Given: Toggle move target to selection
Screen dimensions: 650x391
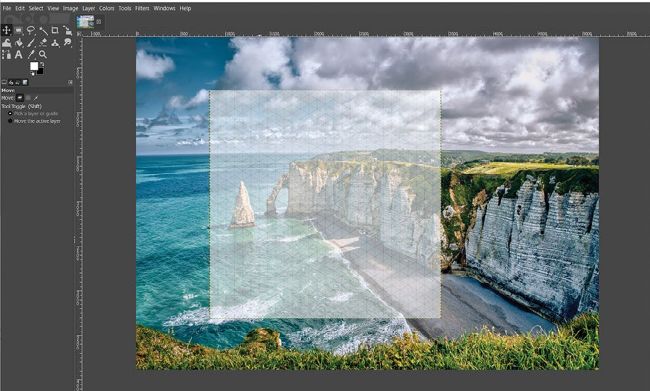Looking at the screenshot, I should click(x=28, y=98).
